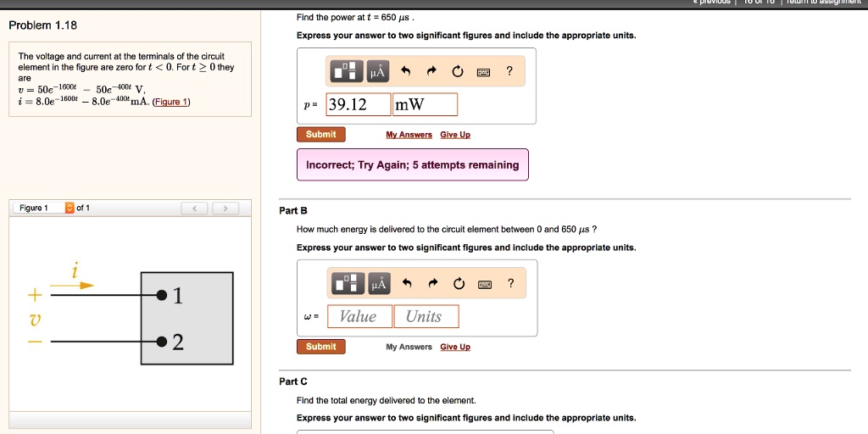Viewport: 868px width, 434px height.
Task: Open symbols µÅ button in Part B toolbar
Action: pyautogui.click(x=379, y=283)
